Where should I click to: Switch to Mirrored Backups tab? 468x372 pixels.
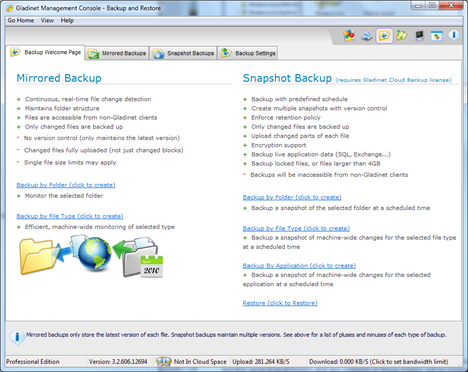(x=117, y=53)
